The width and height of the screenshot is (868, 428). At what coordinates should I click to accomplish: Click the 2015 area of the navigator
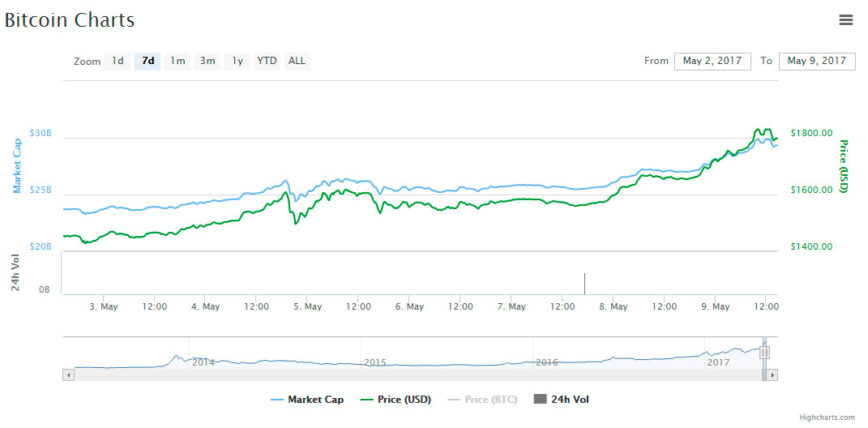point(374,362)
